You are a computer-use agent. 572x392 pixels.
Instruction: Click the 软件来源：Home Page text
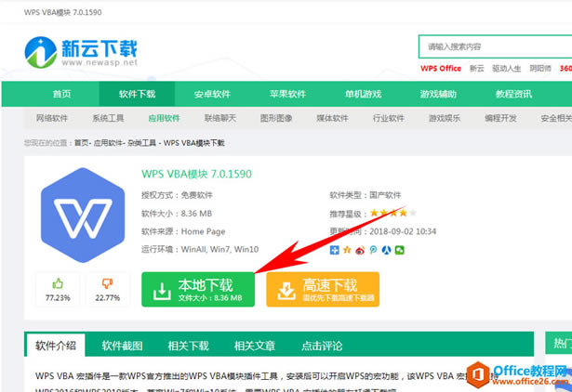183,231
